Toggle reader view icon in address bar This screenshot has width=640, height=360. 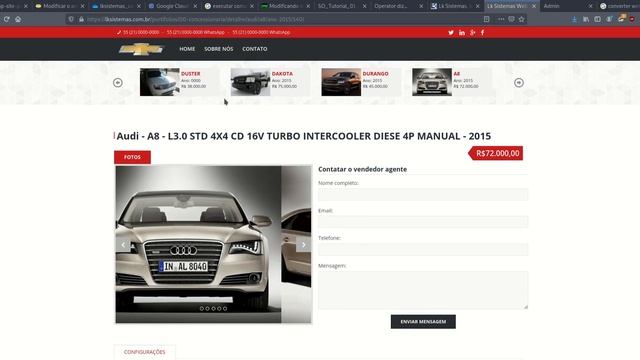[487, 19]
